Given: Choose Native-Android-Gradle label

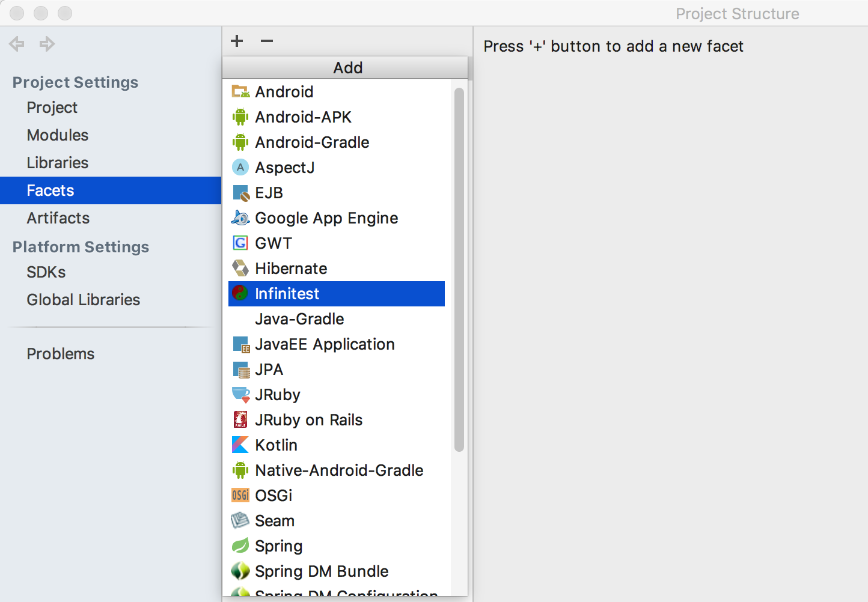Looking at the screenshot, I should (x=340, y=470).
